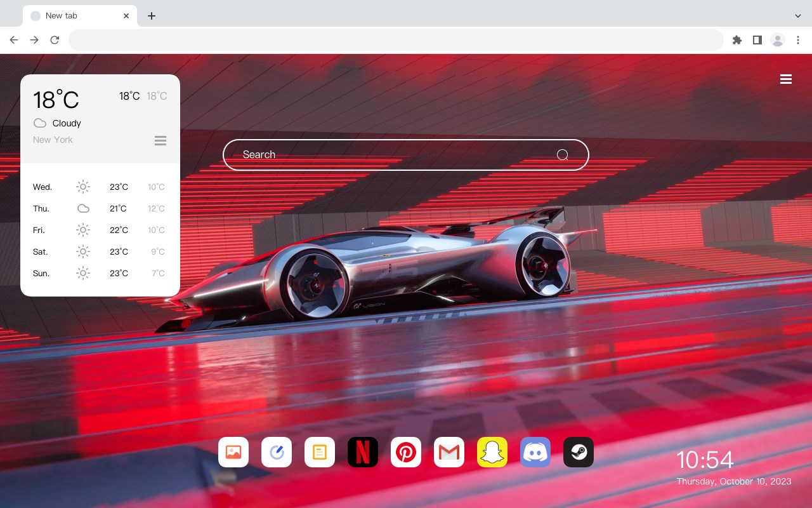Go forward to next page
This screenshot has width=812, height=508.
pyautogui.click(x=34, y=40)
